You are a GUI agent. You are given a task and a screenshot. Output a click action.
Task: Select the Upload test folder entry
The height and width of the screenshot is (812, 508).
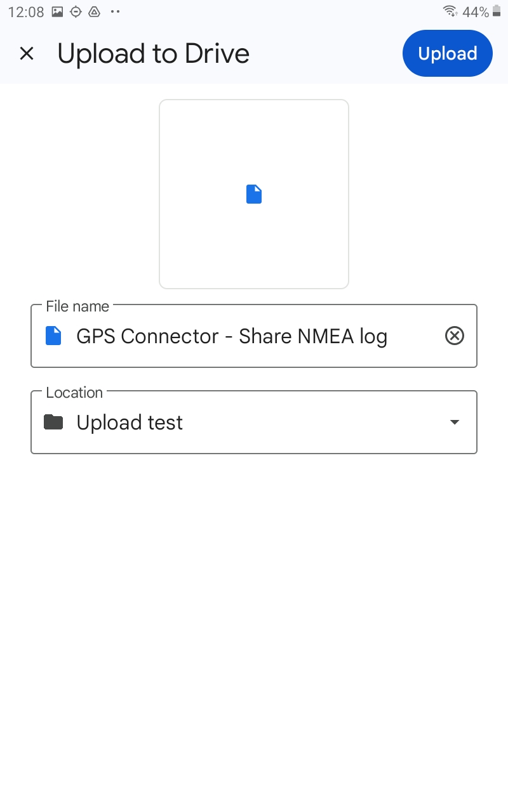coord(130,421)
